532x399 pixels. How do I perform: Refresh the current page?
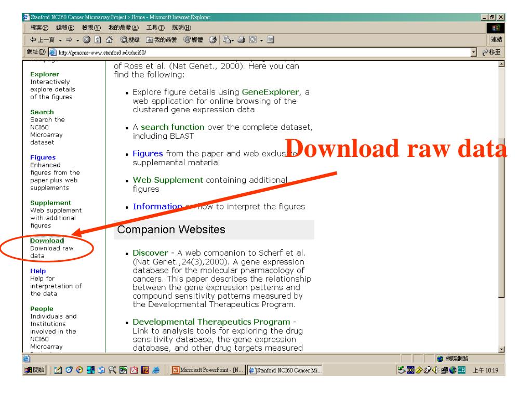point(98,39)
